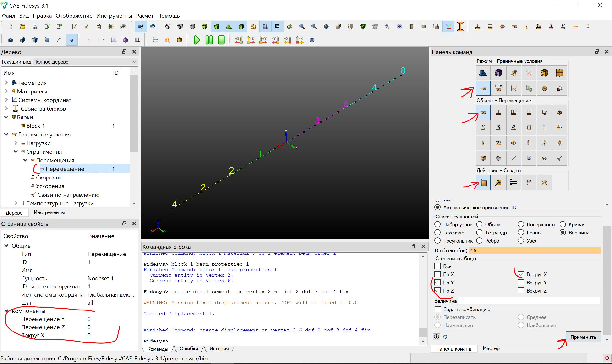Uncheck the По Z checkbox

pos(437,290)
